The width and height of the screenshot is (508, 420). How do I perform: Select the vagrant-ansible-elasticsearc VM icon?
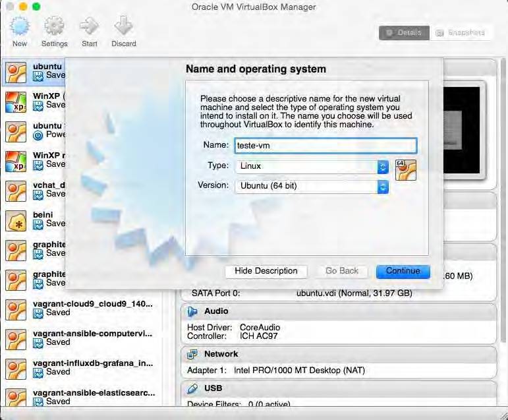(x=16, y=398)
